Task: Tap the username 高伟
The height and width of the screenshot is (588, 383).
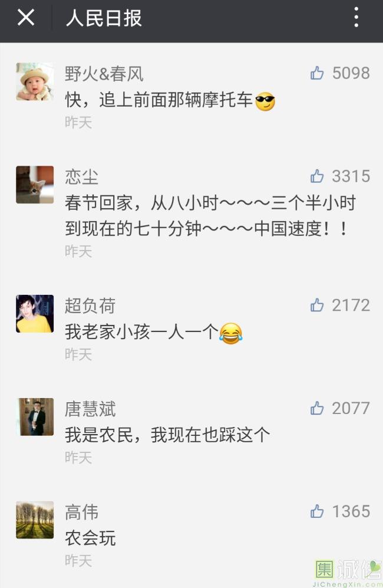Action: pos(82,512)
